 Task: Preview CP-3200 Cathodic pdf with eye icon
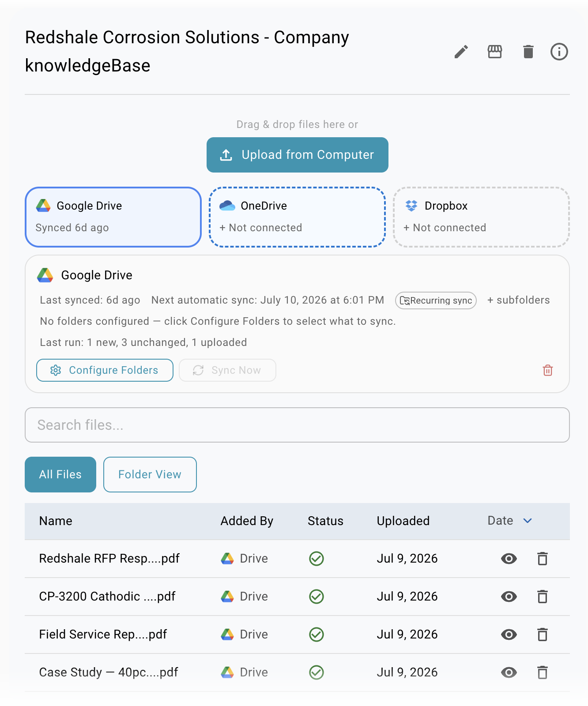pyautogui.click(x=509, y=597)
